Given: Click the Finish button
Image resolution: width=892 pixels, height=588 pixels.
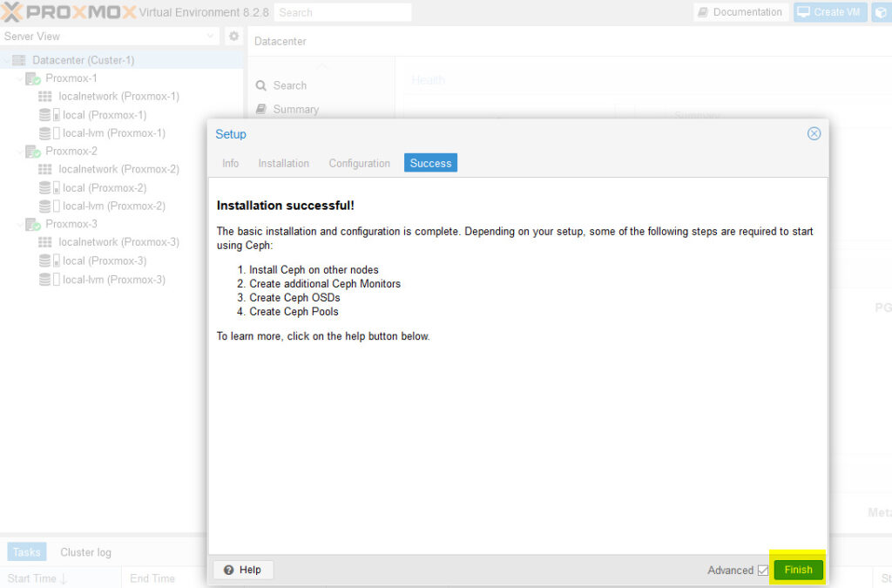Looking at the screenshot, I should coord(798,570).
